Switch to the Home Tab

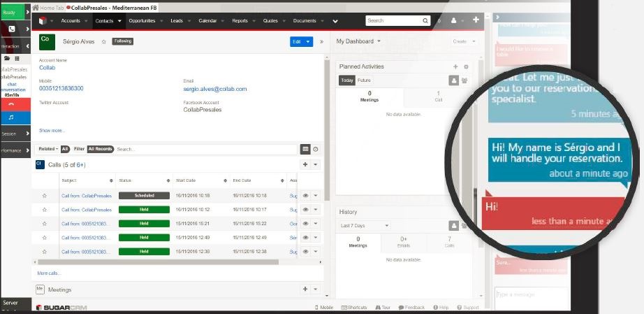point(48,8)
